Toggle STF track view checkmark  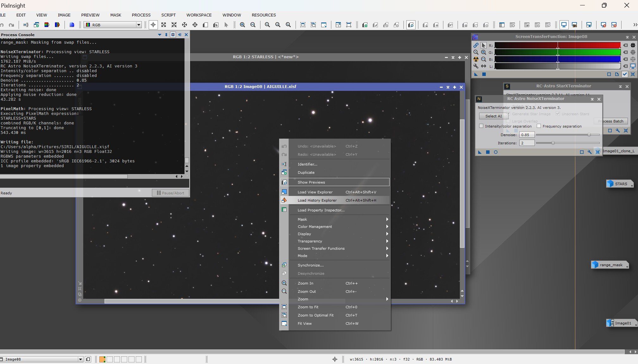click(625, 74)
